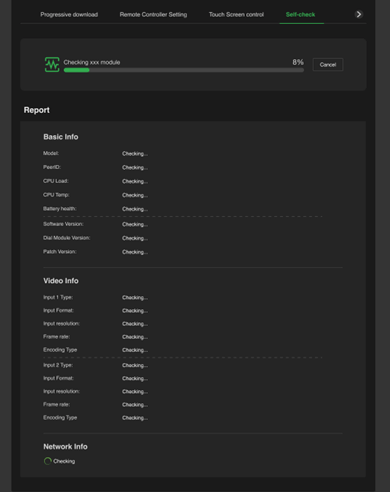Click the "Checking xxx module" status text
Screen dimensions: 390x492
pos(92,62)
